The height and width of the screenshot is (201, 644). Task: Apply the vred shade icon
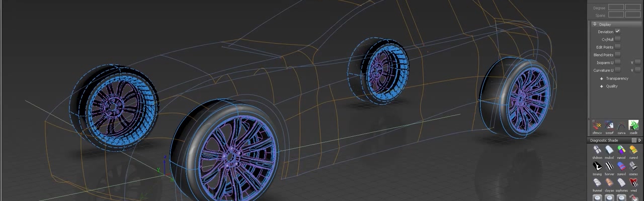633,183
